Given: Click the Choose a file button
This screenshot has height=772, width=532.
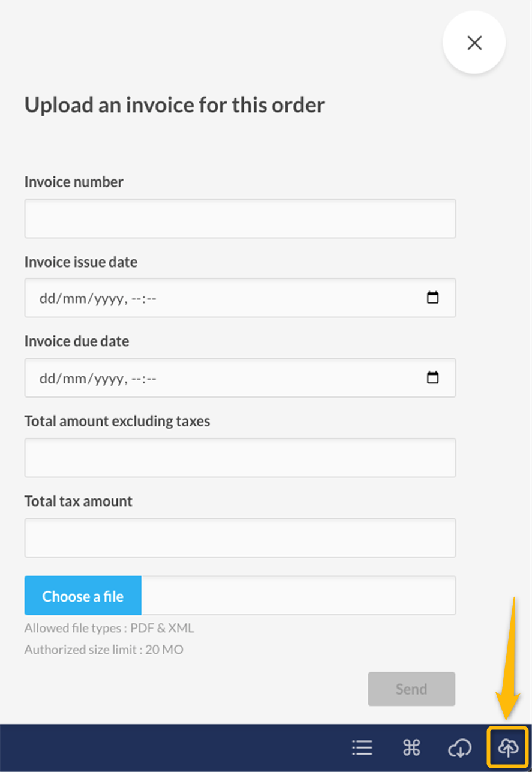Looking at the screenshot, I should coord(83,596).
